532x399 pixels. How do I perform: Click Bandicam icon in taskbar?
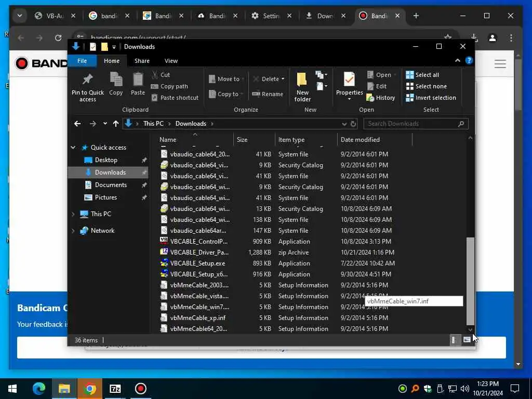(140, 389)
